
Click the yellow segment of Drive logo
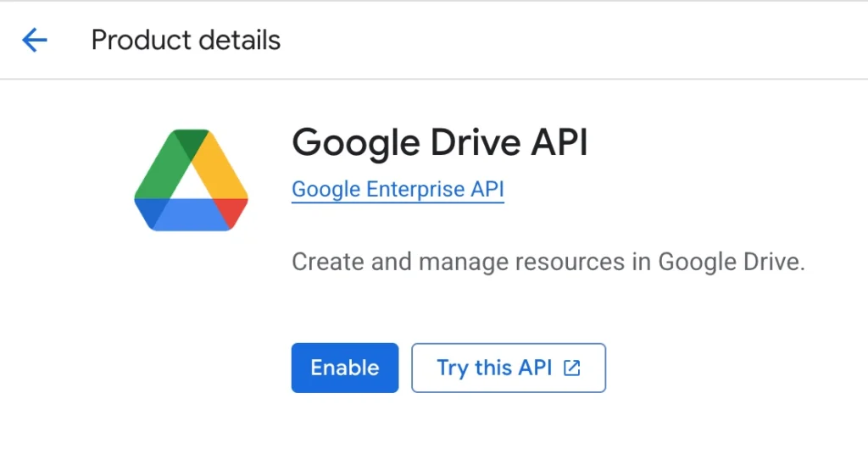pos(219,166)
